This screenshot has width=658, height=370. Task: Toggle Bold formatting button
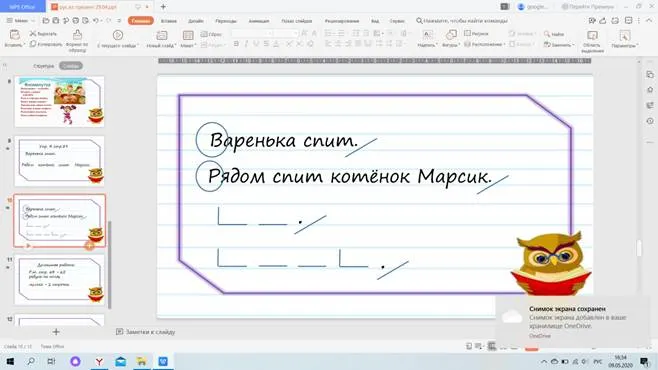(236, 44)
